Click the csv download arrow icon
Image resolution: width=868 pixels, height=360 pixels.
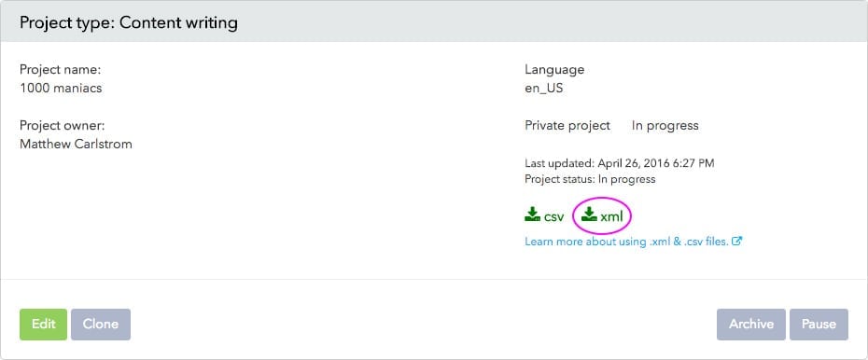pyautogui.click(x=532, y=214)
